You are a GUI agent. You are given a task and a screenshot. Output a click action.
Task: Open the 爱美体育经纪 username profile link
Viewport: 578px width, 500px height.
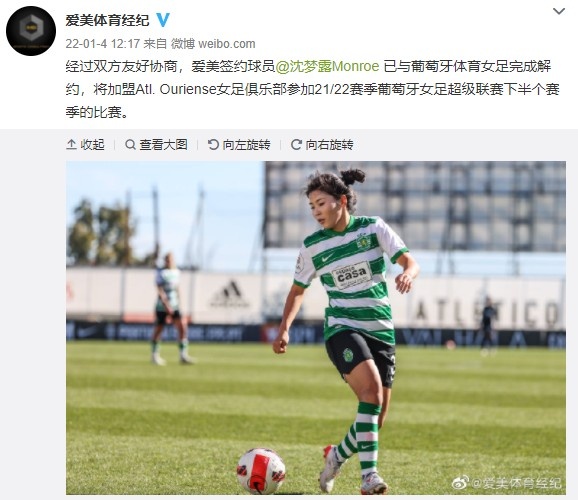pyautogui.click(x=107, y=20)
